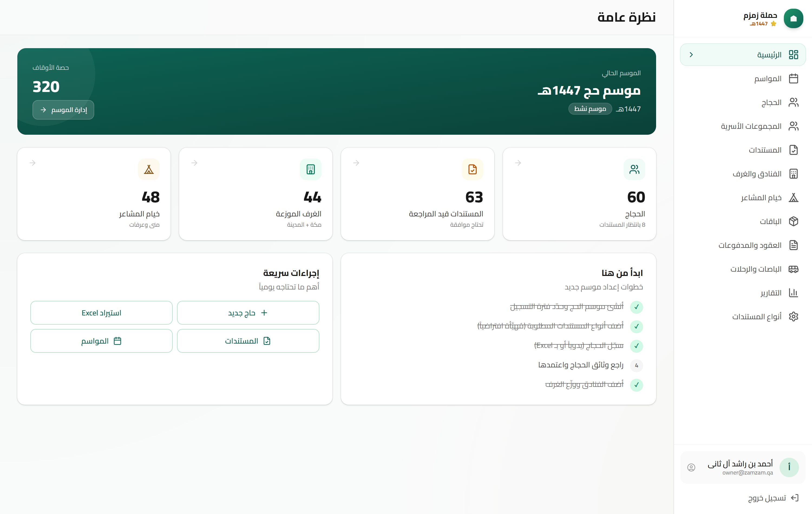Toggle the أنشئ موسم الحج step checkmark
The height and width of the screenshot is (514, 812).
tap(636, 307)
